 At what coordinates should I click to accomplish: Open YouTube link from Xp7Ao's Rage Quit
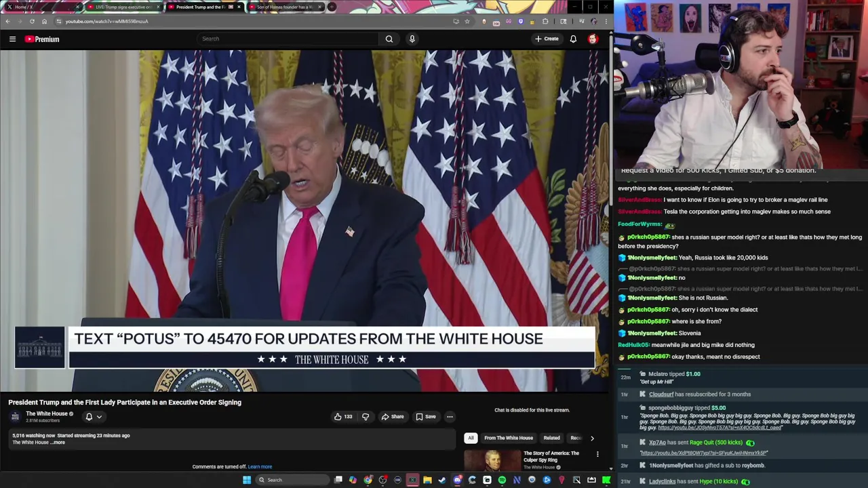(703, 453)
